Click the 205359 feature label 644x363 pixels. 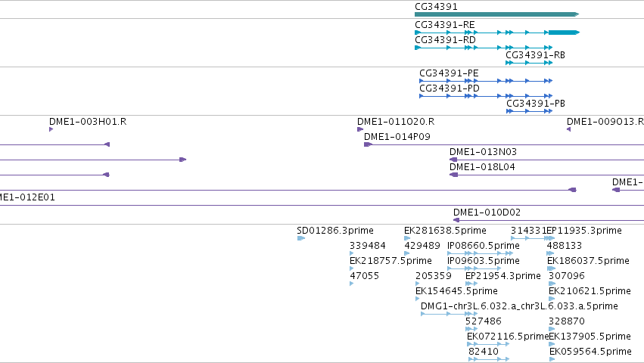pyautogui.click(x=434, y=276)
